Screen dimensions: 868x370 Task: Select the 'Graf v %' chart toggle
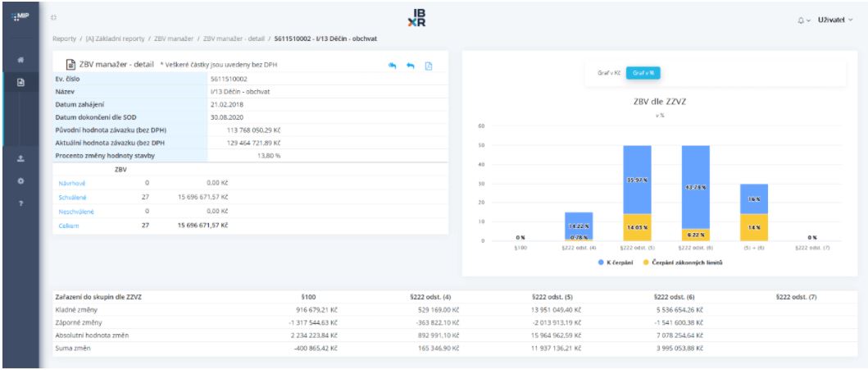click(x=643, y=73)
